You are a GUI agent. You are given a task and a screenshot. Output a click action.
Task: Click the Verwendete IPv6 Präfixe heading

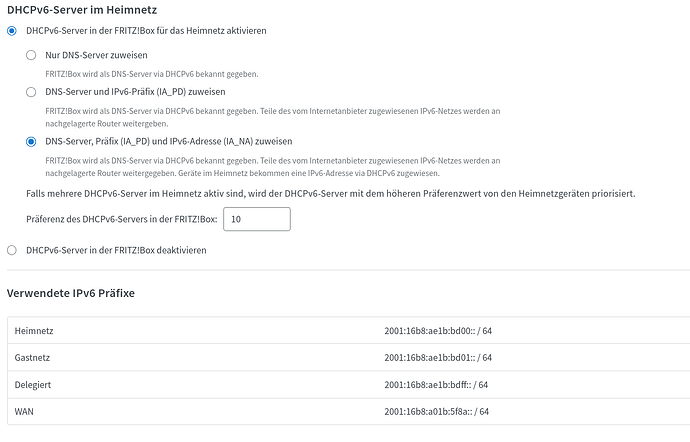pos(70,293)
